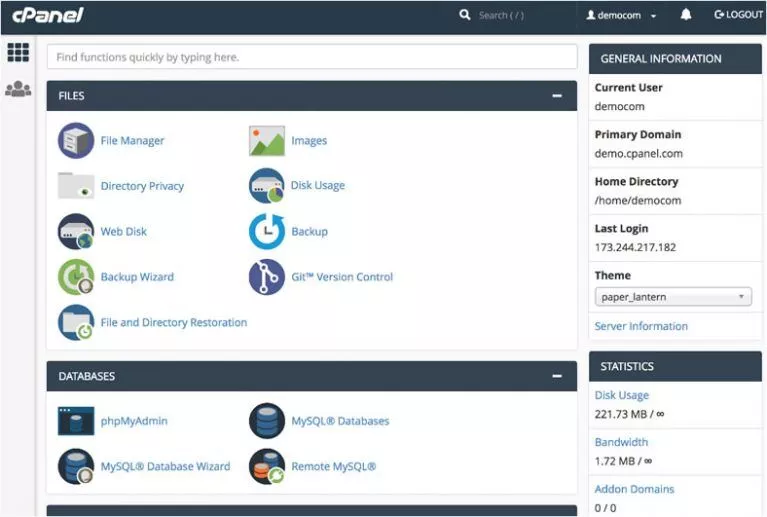Image resolution: width=767 pixels, height=517 pixels.
Task: Open File and Directory Restoration icon
Action: pyautogui.click(x=76, y=322)
